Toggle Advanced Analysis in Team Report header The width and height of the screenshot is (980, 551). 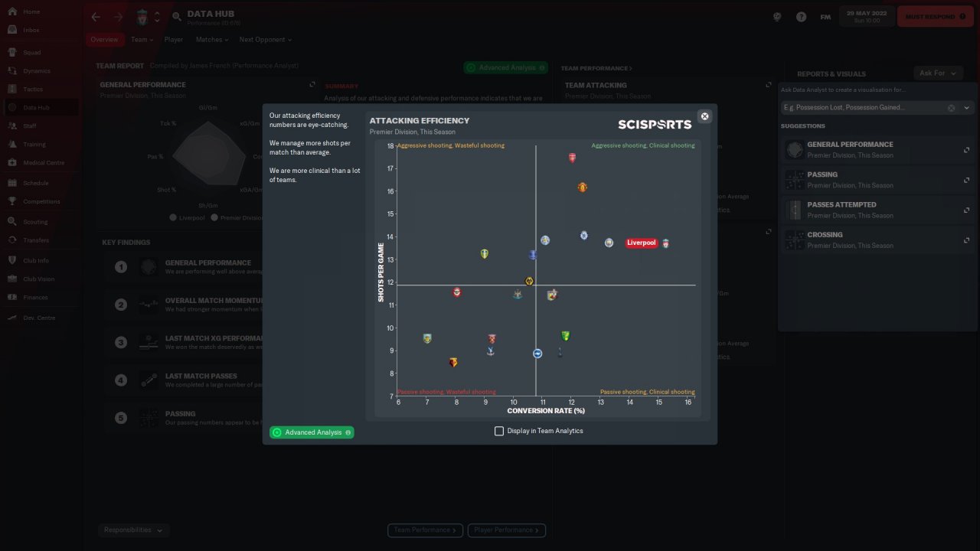pos(505,67)
